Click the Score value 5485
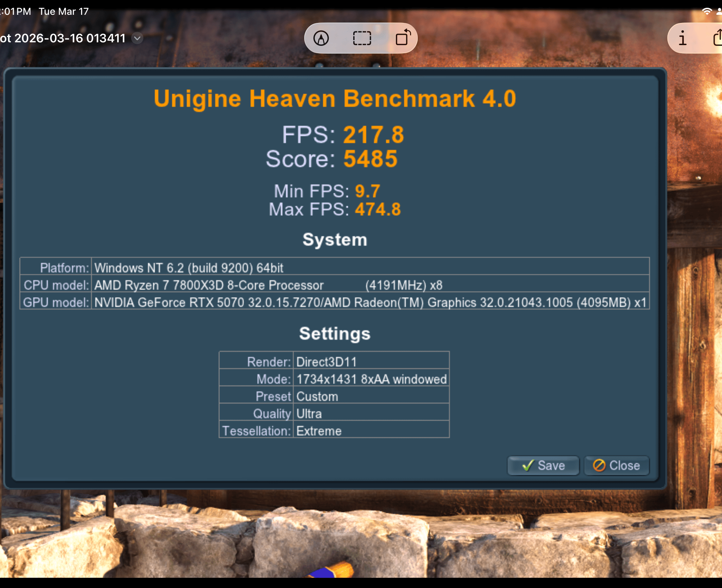This screenshot has width=722, height=588. click(x=371, y=159)
